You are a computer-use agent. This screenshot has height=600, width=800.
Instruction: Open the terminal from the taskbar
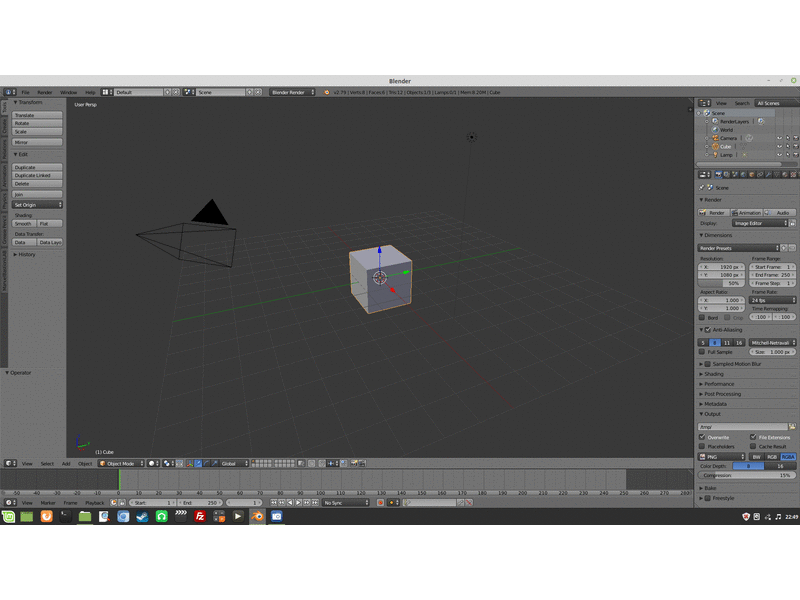[66, 516]
